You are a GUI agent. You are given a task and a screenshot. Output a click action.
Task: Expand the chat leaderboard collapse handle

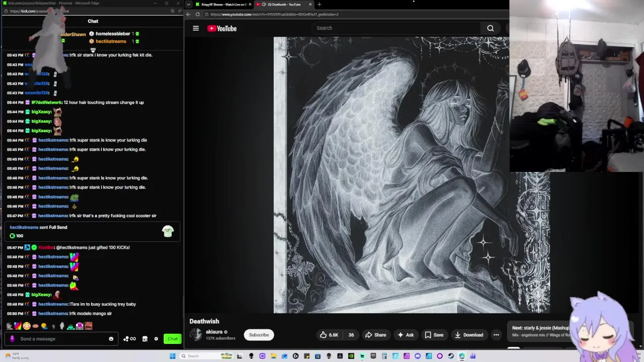tap(93, 50)
